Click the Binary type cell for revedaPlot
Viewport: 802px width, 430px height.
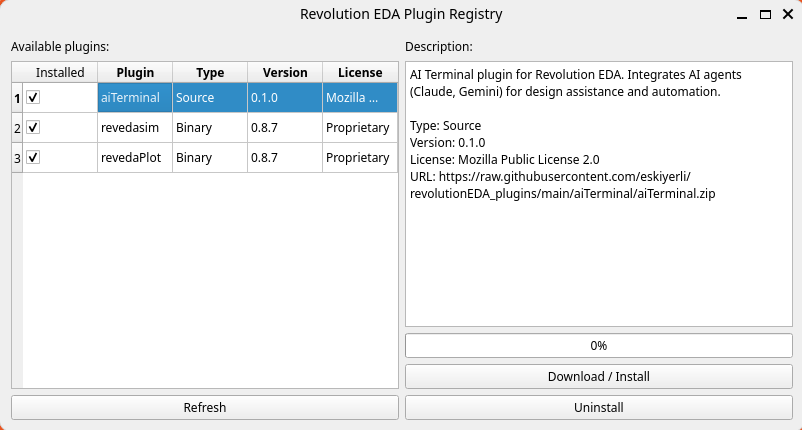coord(210,157)
